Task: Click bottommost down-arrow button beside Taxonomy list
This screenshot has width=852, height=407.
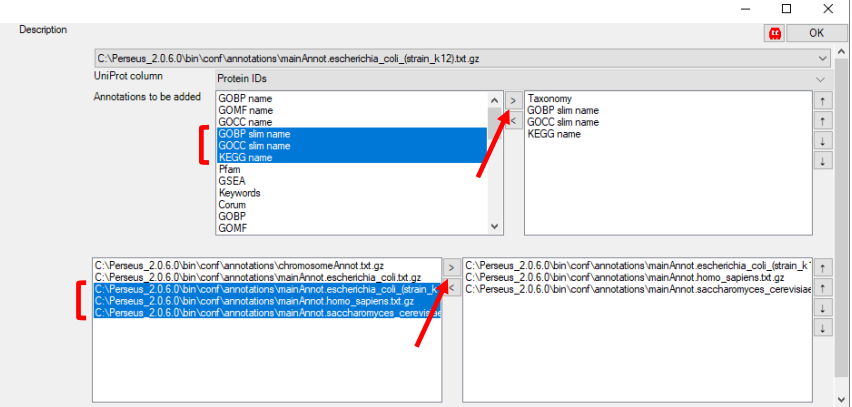Action: pyautogui.click(x=823, y=161)
